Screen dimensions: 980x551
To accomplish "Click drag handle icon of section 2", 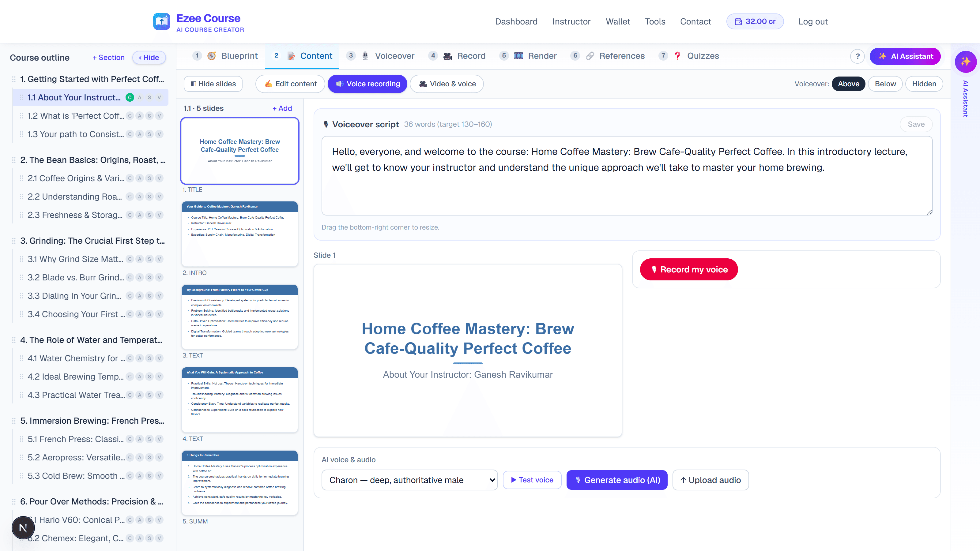I will click(x=14, y=160).
